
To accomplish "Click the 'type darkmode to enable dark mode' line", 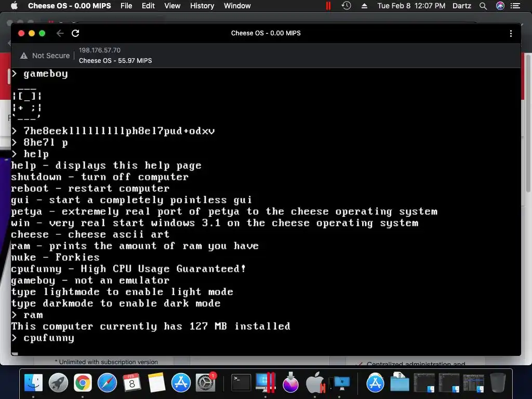I will pyautogui.click(x=116, y=303).
